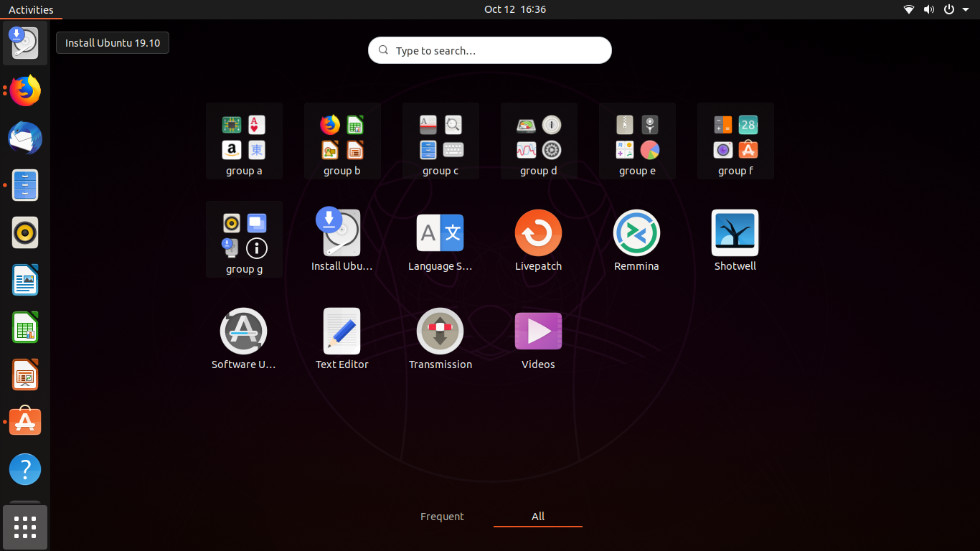Open the group c app folder
Image resolution: width=980 pixels, height=551 pixels.
pyautogui.click(x=440, y=141)
